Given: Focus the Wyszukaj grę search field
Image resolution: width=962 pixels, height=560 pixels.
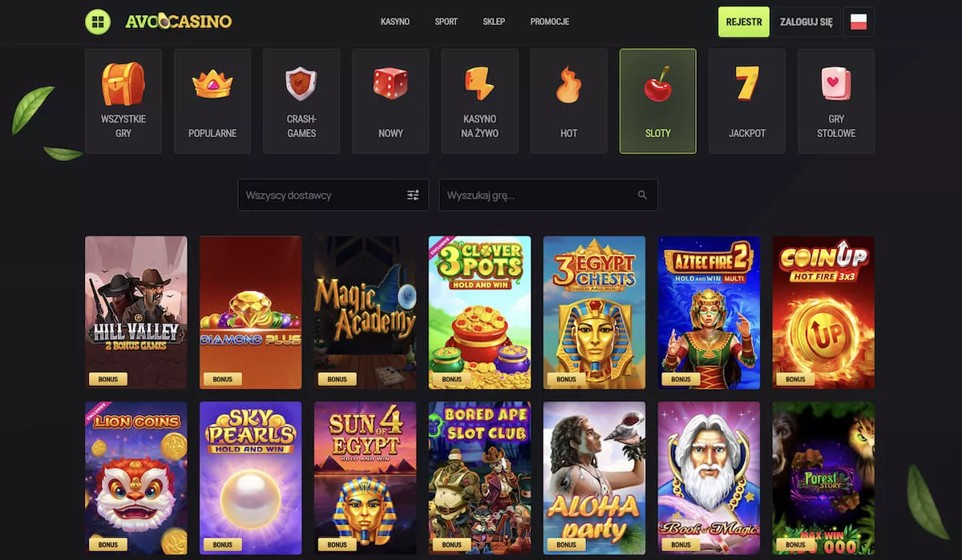Looking at the screenshot, I should point(548,195).
